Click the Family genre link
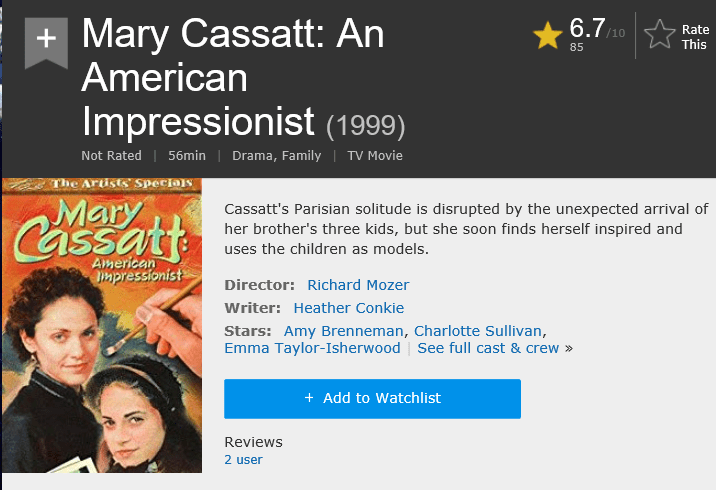 pyautogui.click(x=301, y=155)
